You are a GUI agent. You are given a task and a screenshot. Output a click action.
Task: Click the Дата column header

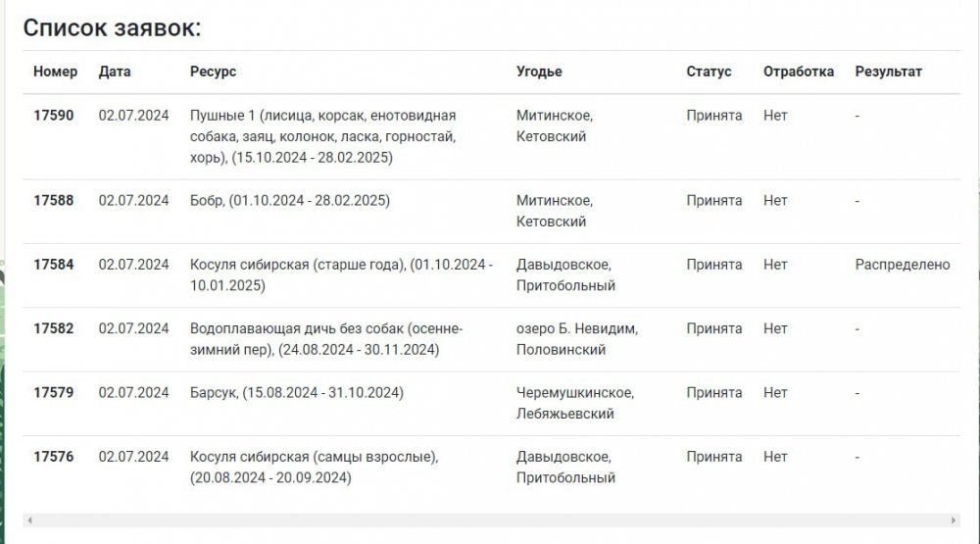[115, 72]
